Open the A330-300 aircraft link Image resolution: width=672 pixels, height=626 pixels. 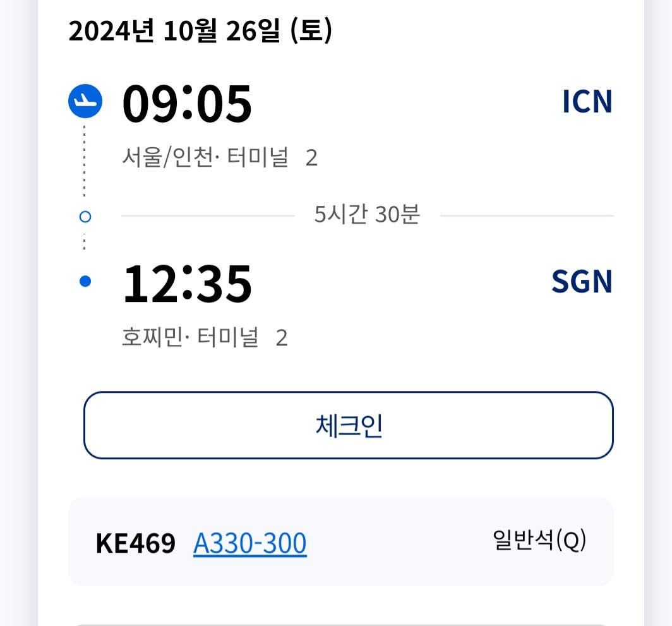click(250, 543)
